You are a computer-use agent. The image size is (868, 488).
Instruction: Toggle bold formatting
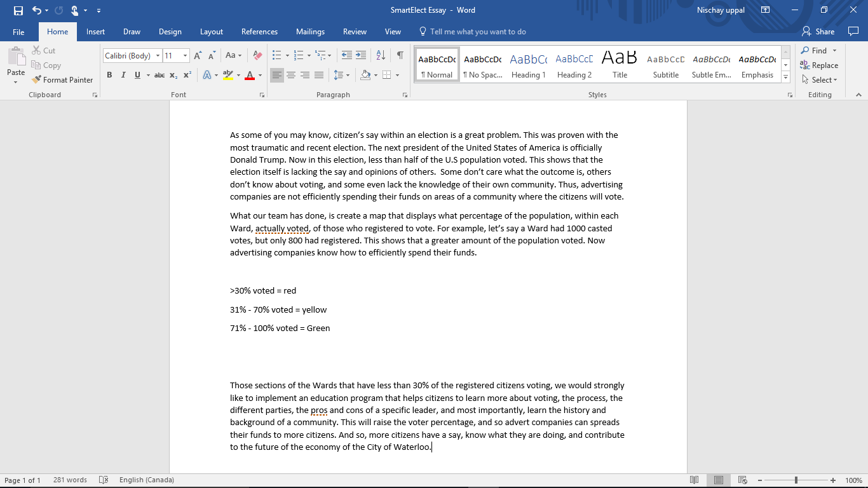[x=109, y=75]
